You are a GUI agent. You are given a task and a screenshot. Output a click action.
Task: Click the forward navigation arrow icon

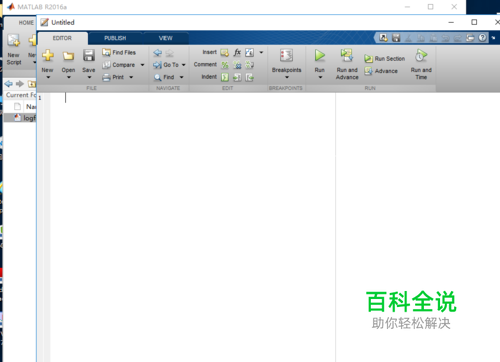click(x=170, y=53)
